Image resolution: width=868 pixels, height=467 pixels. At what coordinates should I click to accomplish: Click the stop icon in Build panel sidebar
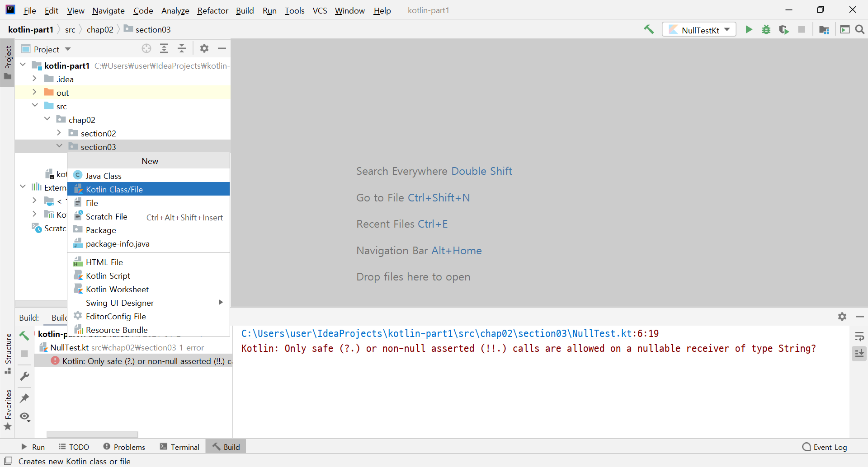coord(24,354)
